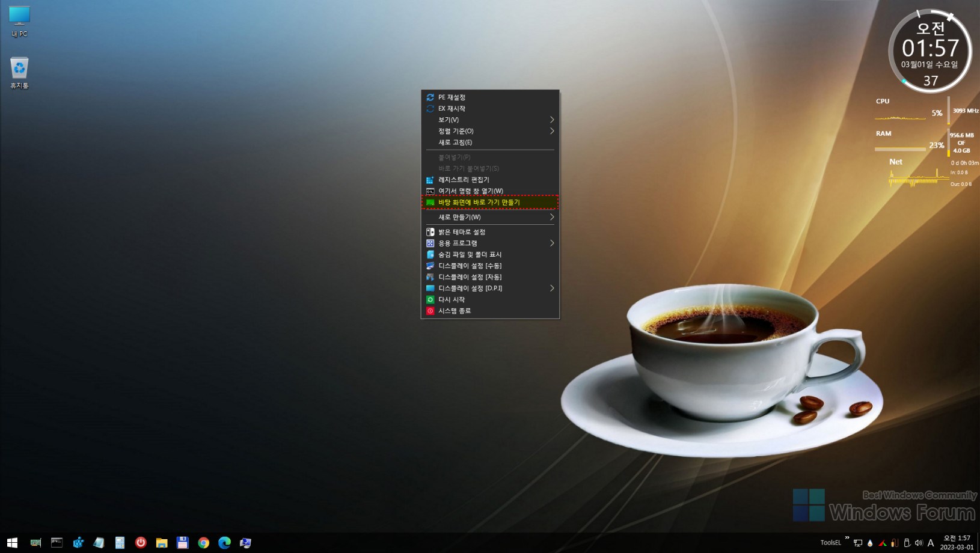Toggle the IME 'A' input indicator
Image resolution: width=980 pixels, height=553 pixels.
coord(931,543)
